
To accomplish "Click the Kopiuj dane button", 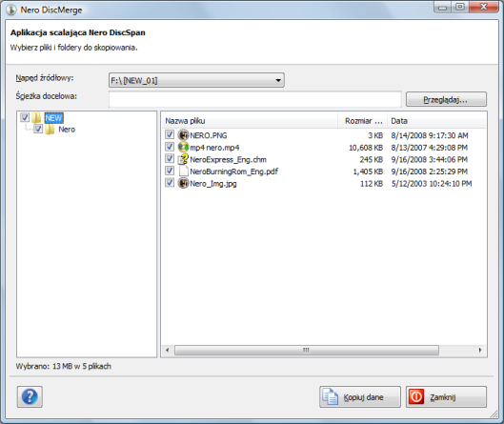I will click(360, 397).
